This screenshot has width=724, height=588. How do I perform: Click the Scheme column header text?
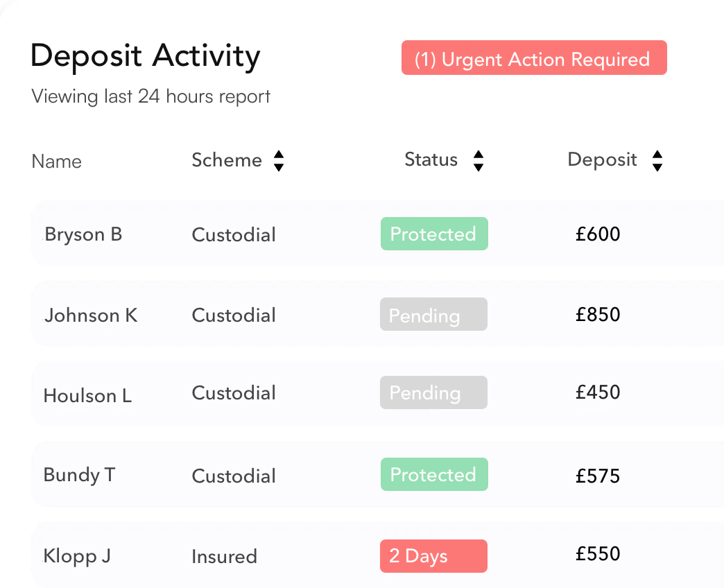tap(227, 160)
